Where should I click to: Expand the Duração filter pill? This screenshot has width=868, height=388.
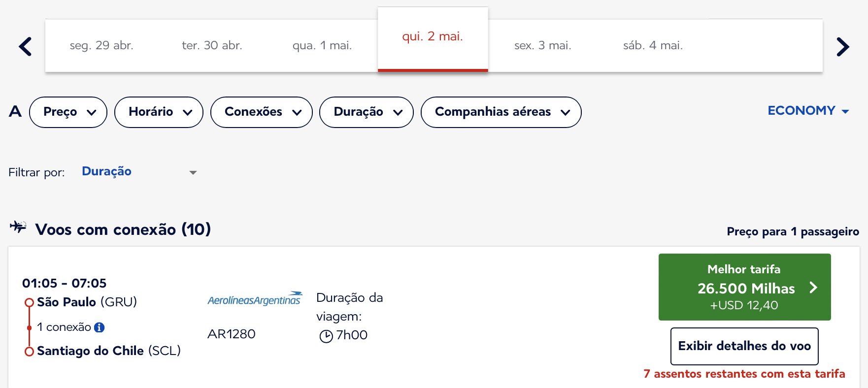tap(367, 112)
